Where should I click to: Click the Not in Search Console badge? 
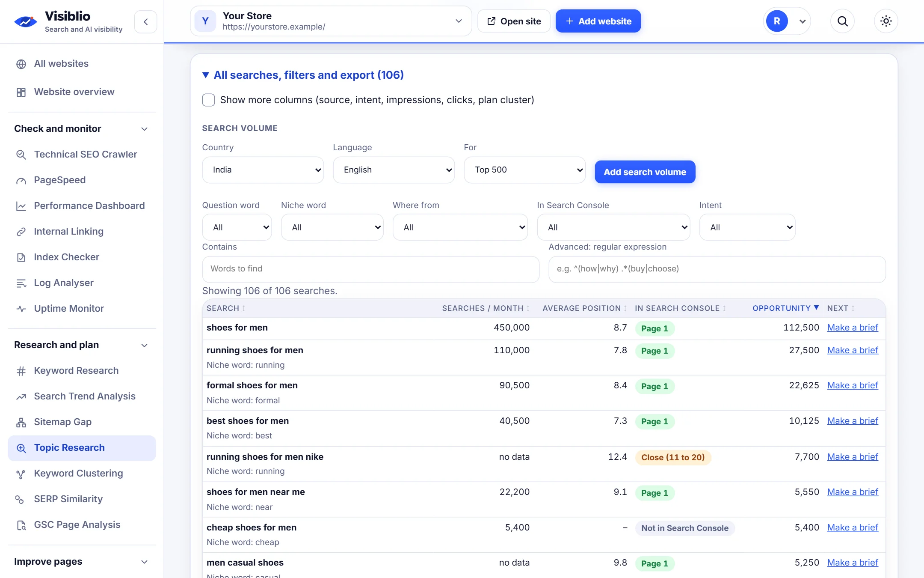coord(685,528)
